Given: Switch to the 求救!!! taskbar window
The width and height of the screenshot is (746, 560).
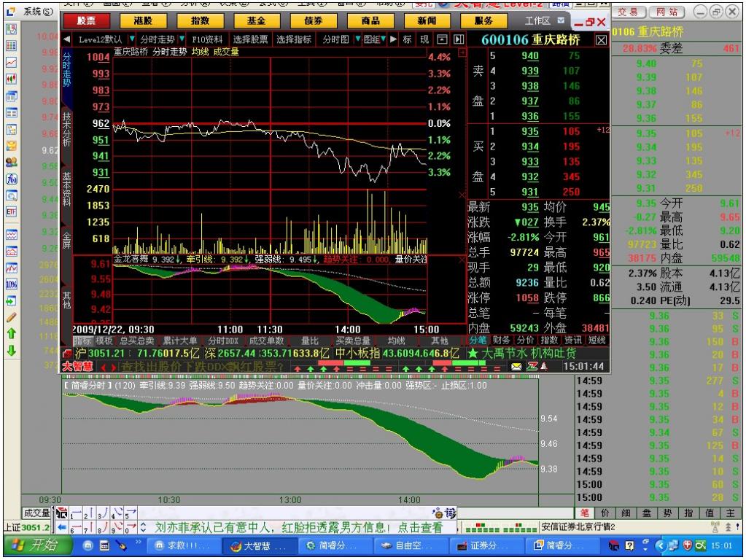Looking at the screenshot, I should coord(183,545).
